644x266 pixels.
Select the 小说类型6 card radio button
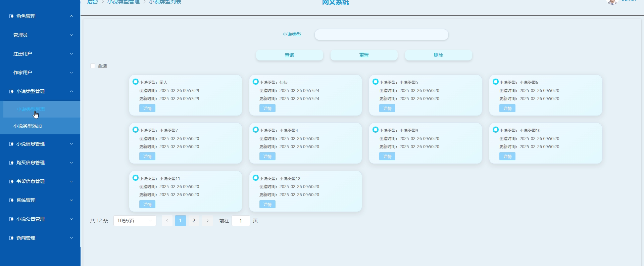pos(496,82)
